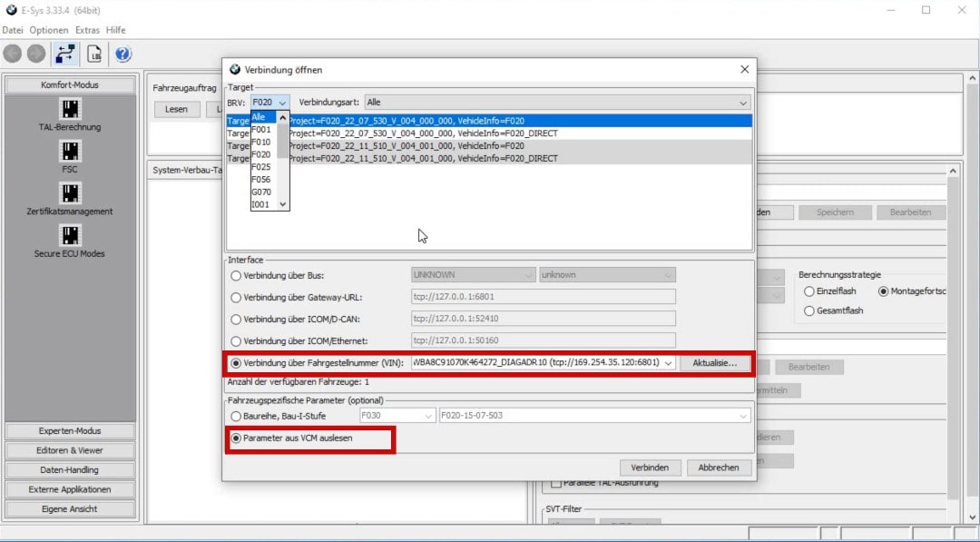Switch to Experten-Modus panel

click(70, 431)
